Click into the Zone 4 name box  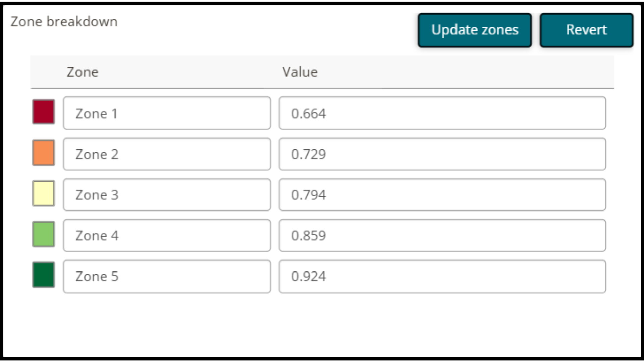tap(167, 235)
